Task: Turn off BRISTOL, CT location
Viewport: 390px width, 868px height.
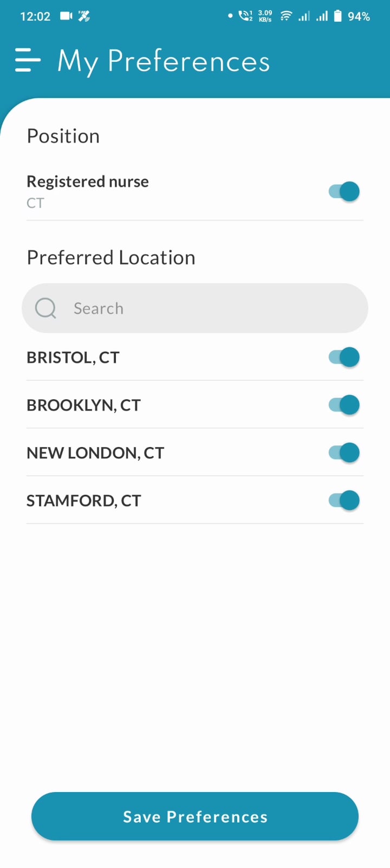Action: tap(344, 357)
